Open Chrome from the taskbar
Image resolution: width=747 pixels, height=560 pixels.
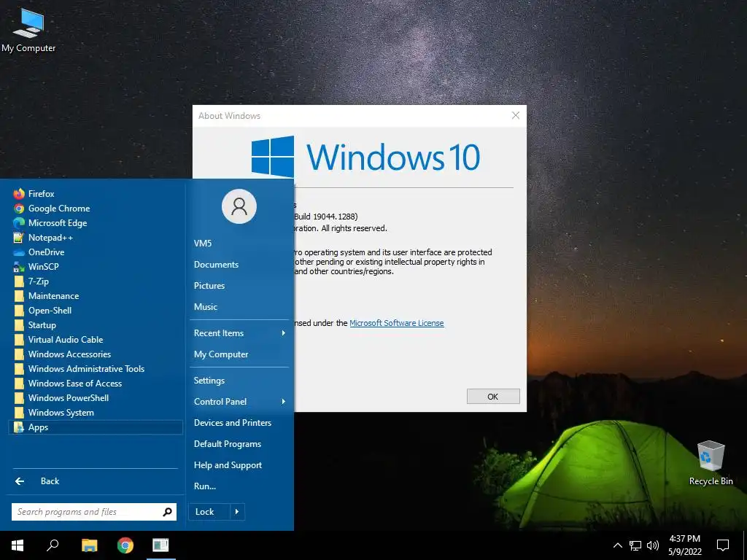point(125,545)
